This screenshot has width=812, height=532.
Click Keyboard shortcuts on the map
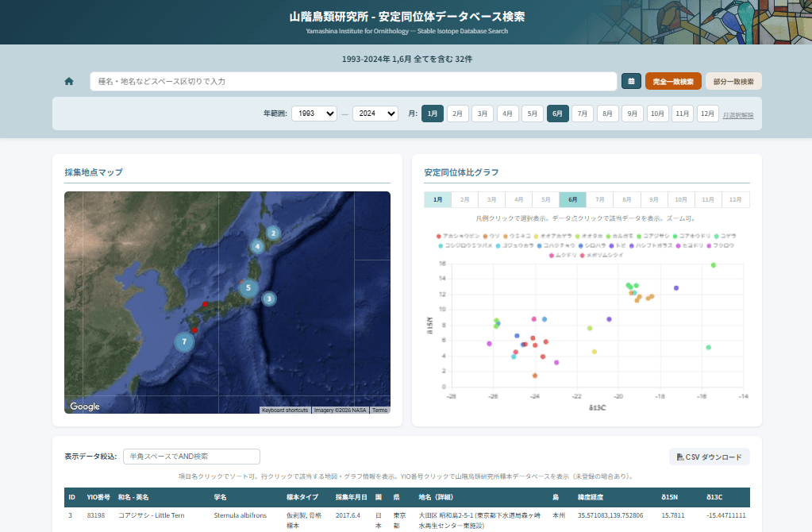[285, 411]
